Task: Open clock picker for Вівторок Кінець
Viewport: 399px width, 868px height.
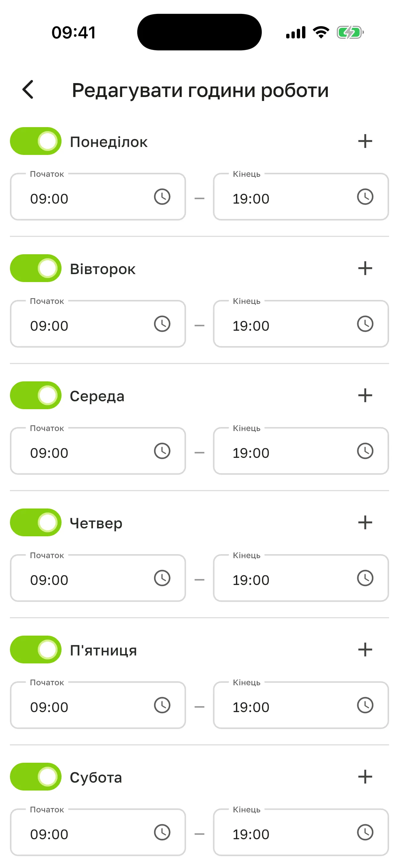Action: tap(365, 324)
